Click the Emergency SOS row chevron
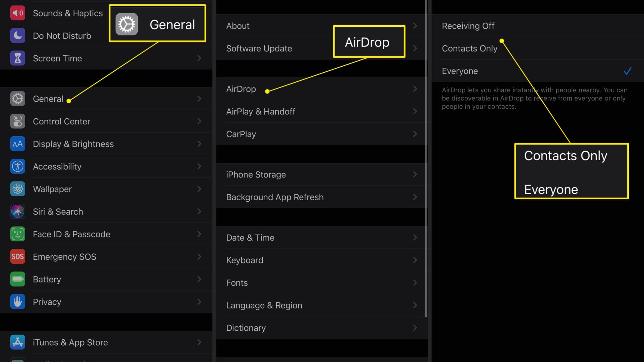 click(x=199, y=257)
